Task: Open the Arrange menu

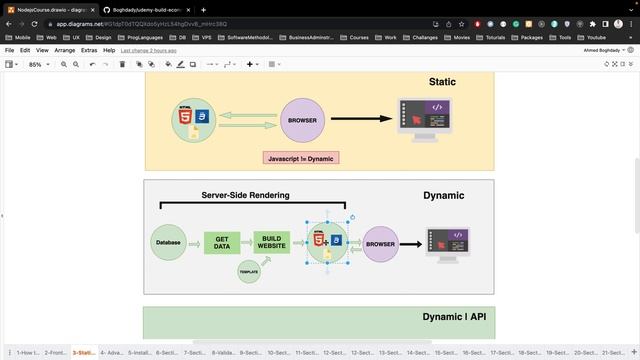Action: (x=64, y=50)
